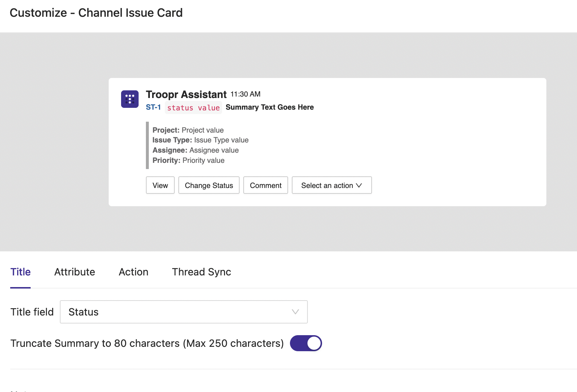Select the Issue Type value line

[x=201, y=140]
